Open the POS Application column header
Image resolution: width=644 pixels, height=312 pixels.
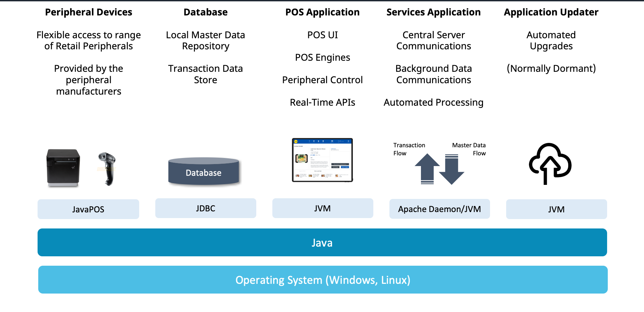point(322,12)
